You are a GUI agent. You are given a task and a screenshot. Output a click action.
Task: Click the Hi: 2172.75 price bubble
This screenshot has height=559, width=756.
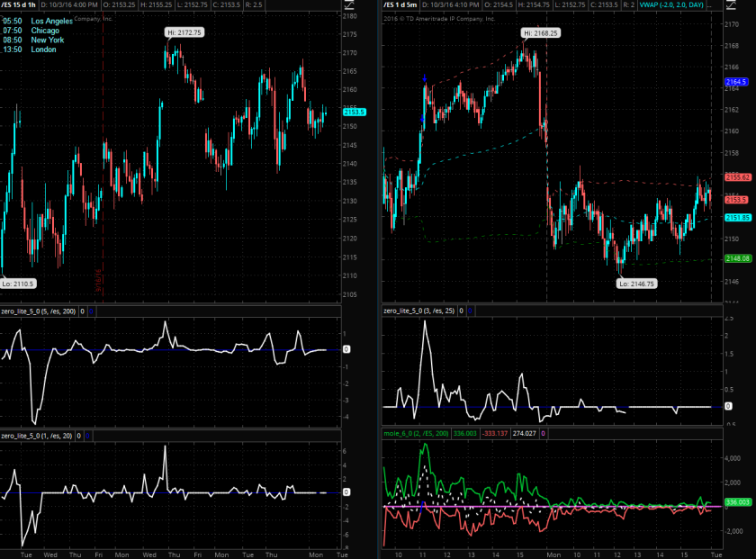pos(184,32)
